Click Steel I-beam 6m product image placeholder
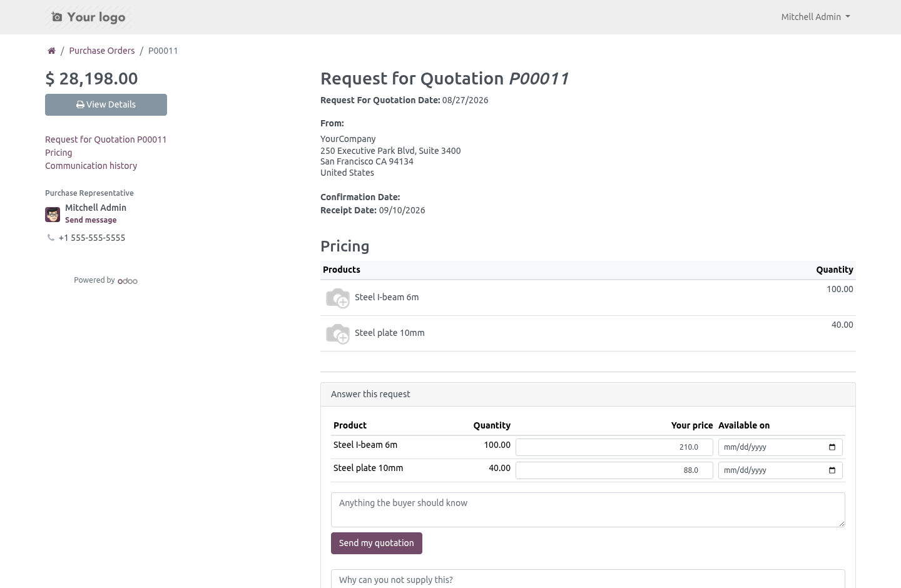 pos(338,298)
